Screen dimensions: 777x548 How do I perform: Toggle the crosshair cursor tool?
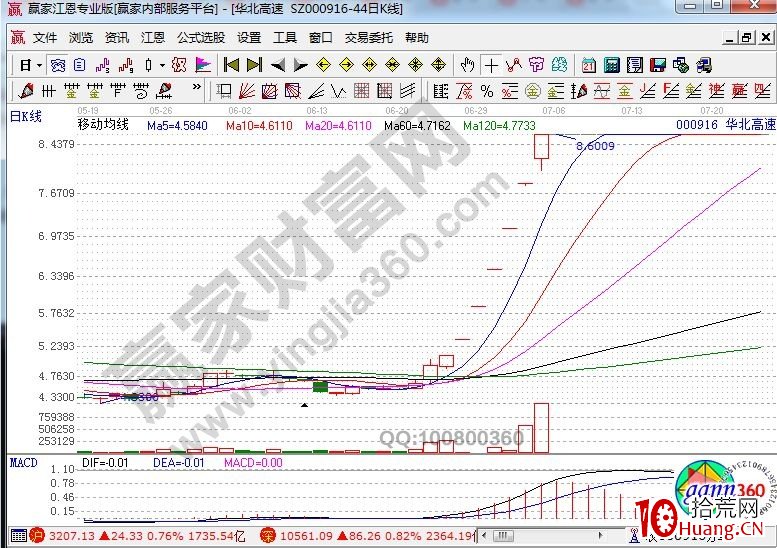(491, 65)
